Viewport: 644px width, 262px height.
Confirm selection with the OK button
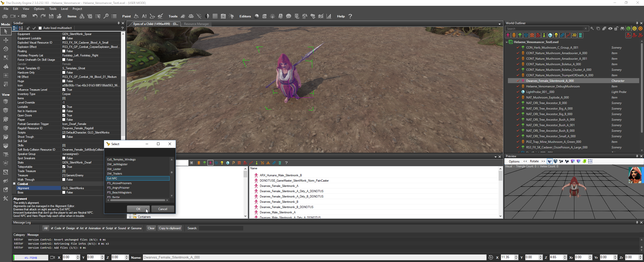[x=138, y=209]
